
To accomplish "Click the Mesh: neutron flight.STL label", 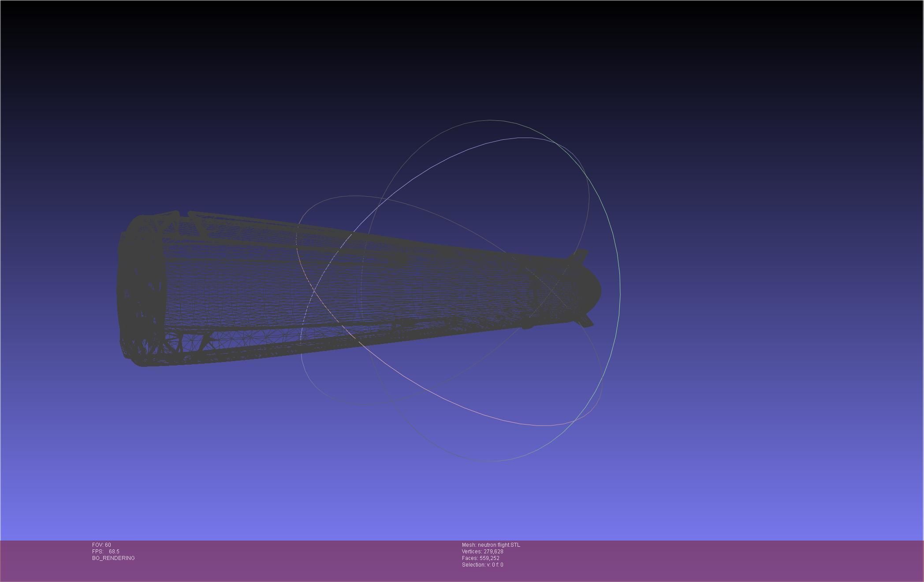I will (491, 545).
